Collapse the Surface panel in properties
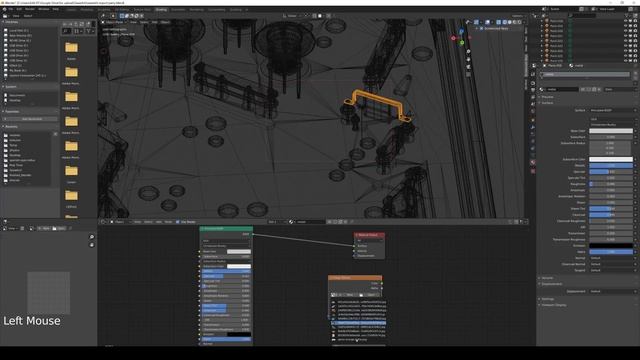Image resolution: width=640 pixels, height=360 pixels. (x=547, y=103)
